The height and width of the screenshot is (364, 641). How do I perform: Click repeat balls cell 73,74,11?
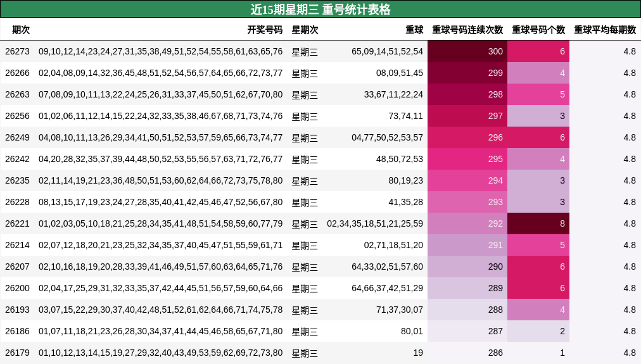pos(405,116)
